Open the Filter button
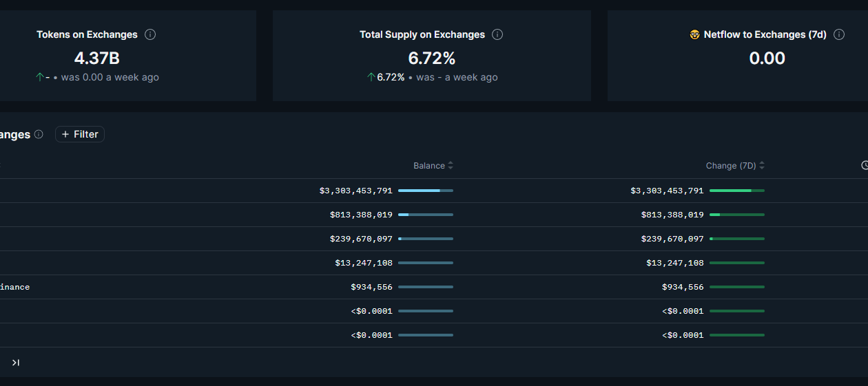This screenshot has width=868, height=386. click(x=80, y=134)
